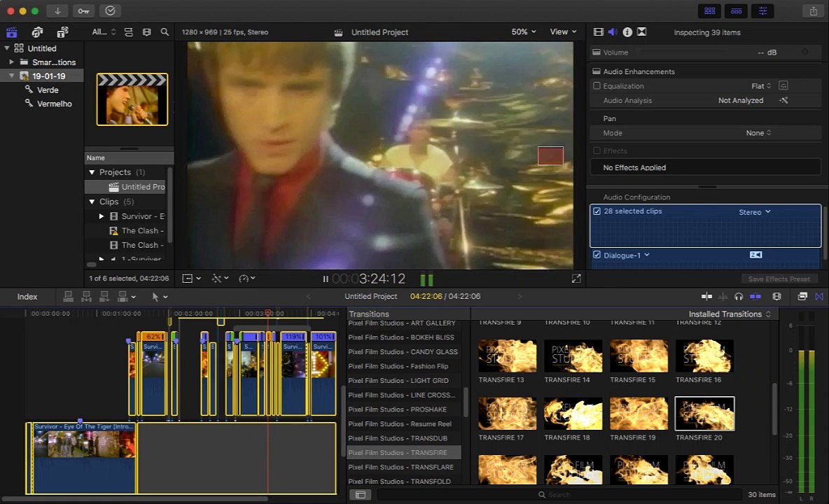Collapse the Untitled library triangle
Image resolution: width=829 pixels, height=504 pixels.
[7, 48]
